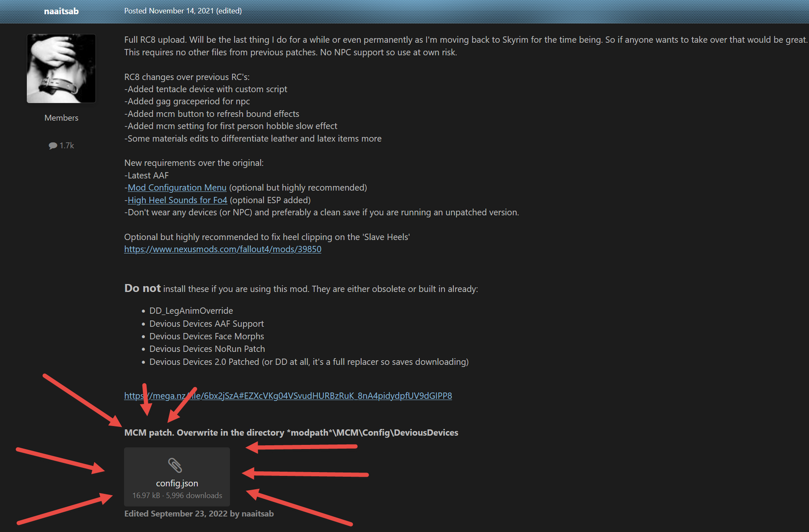The image size is (809, 532).
Task: Click the bold 'Do not' text
Action: 142,288
